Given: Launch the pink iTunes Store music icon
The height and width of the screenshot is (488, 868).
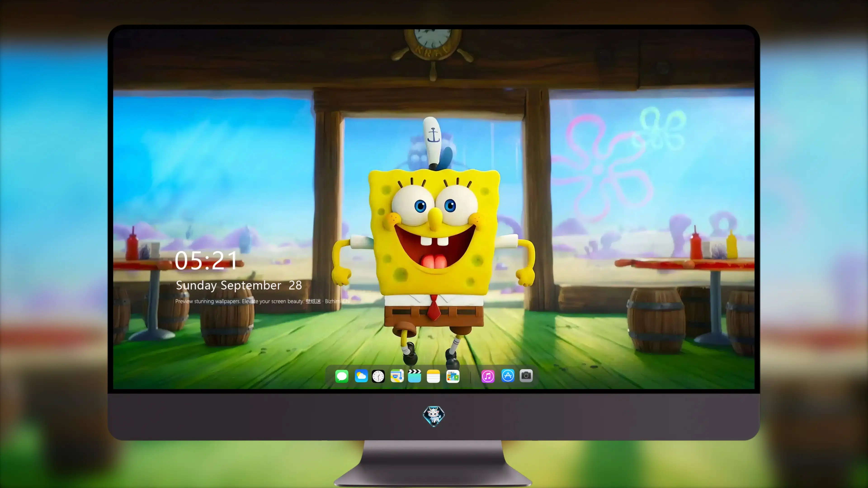Looking at the screenshot, I should (x=488, y=376).
